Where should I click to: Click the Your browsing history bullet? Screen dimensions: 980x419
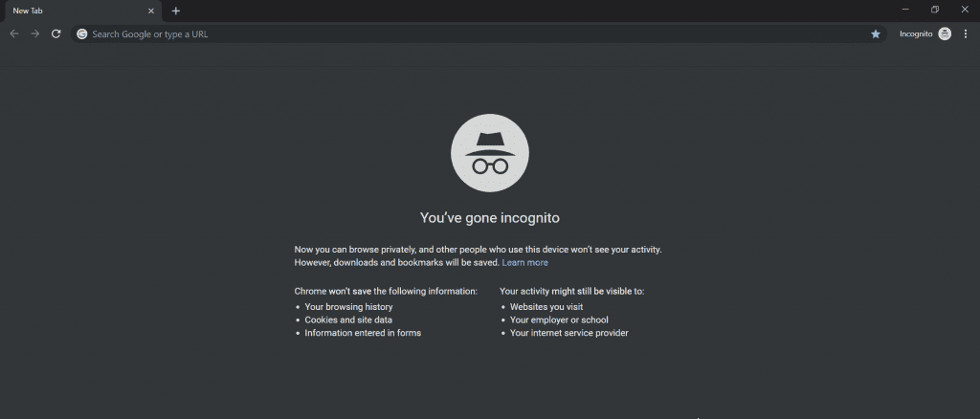(348, 307)
